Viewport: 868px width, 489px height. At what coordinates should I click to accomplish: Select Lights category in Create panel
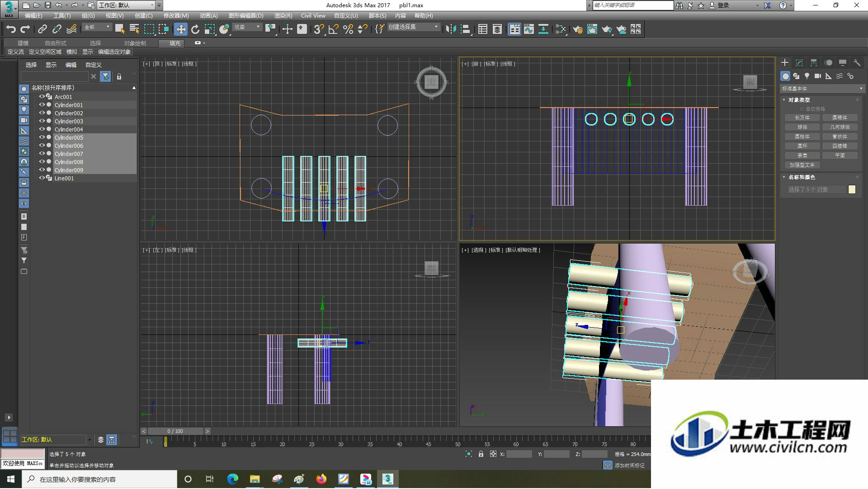[807, 76]
